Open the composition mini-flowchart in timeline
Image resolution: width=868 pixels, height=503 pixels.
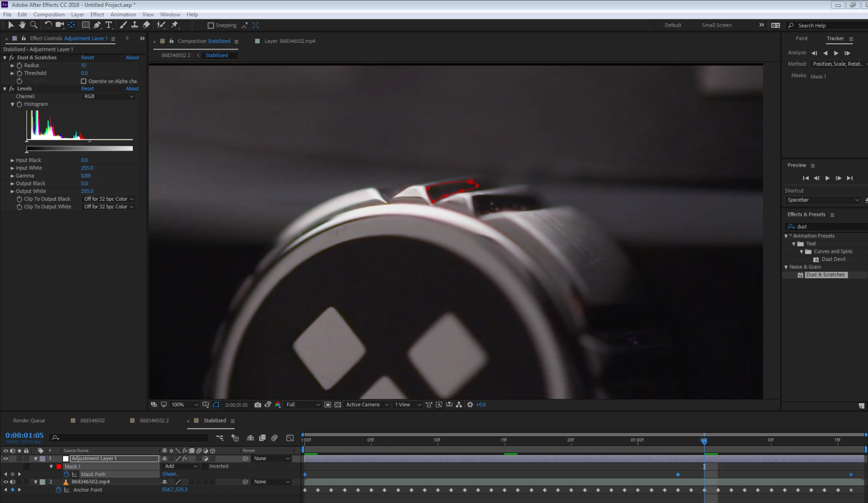[x=220, y=438]
